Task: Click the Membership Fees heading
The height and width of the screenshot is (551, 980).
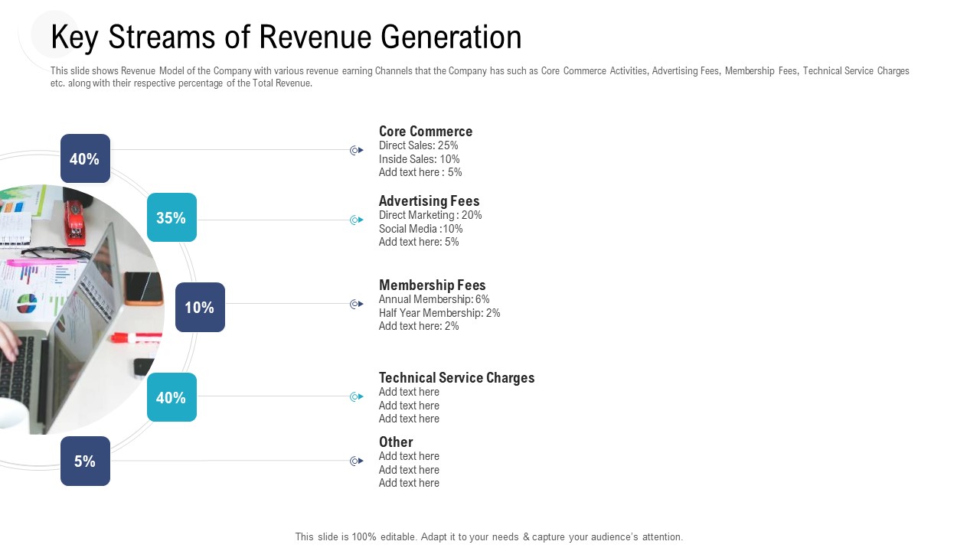Action: point(433,285)
